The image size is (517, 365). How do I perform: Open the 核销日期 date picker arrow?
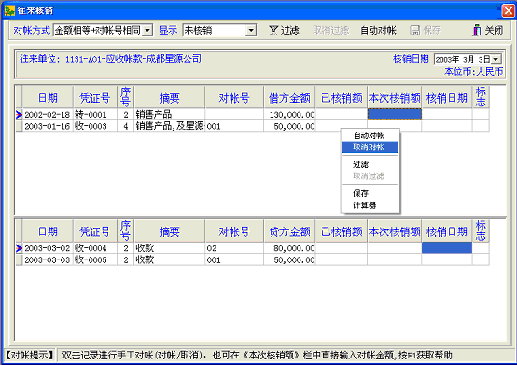(496, 60)
